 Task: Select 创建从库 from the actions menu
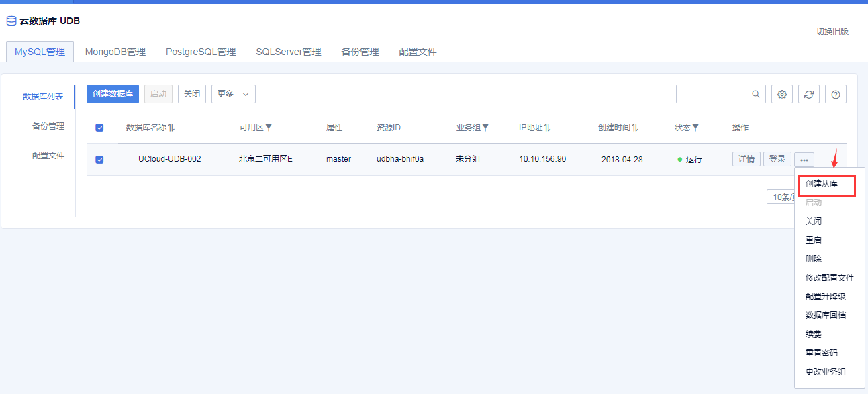click(x=825, y=183)
